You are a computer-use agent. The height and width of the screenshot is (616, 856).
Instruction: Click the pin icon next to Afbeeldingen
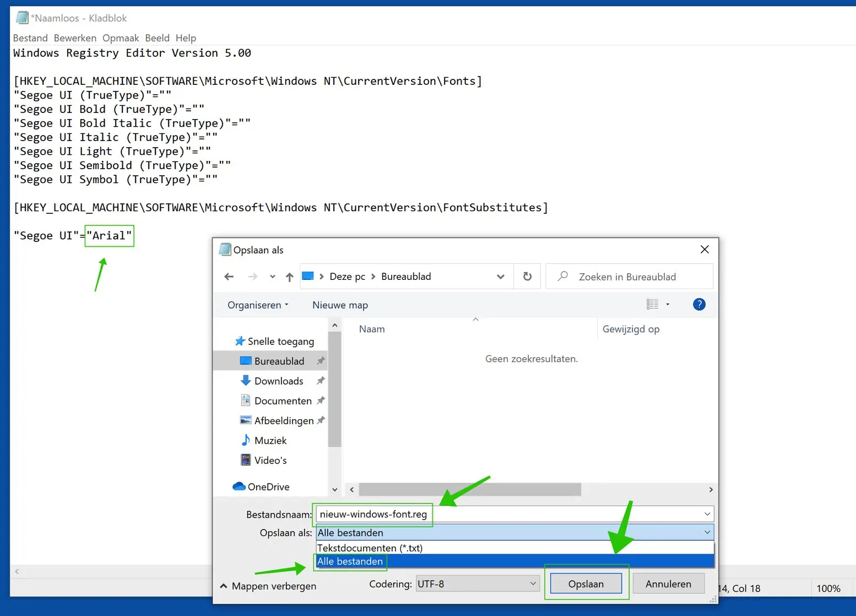(321, 420)
